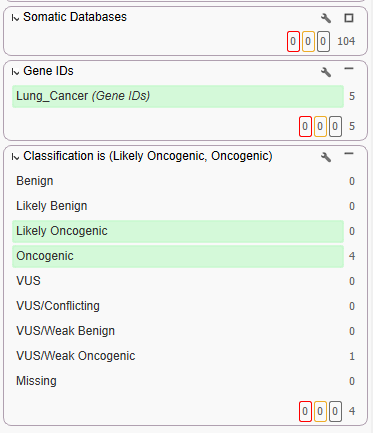
Task: Click red counter in Somatic Databases
Action: (293, 41)
